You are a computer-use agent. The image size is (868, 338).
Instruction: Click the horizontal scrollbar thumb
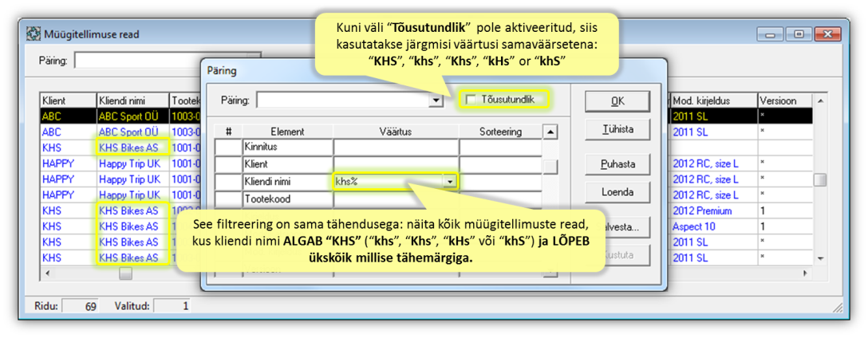(x=126, y=273)
